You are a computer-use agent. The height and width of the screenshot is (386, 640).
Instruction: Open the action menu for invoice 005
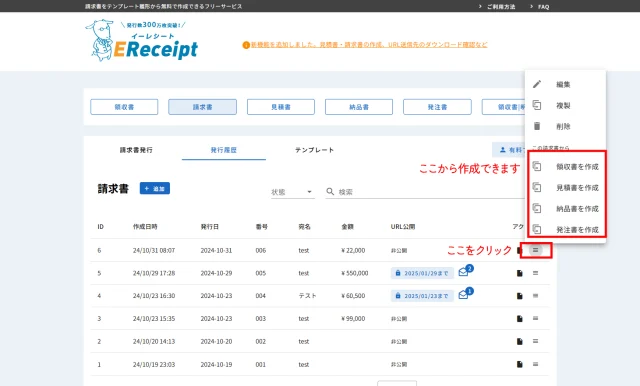[536, 273]
